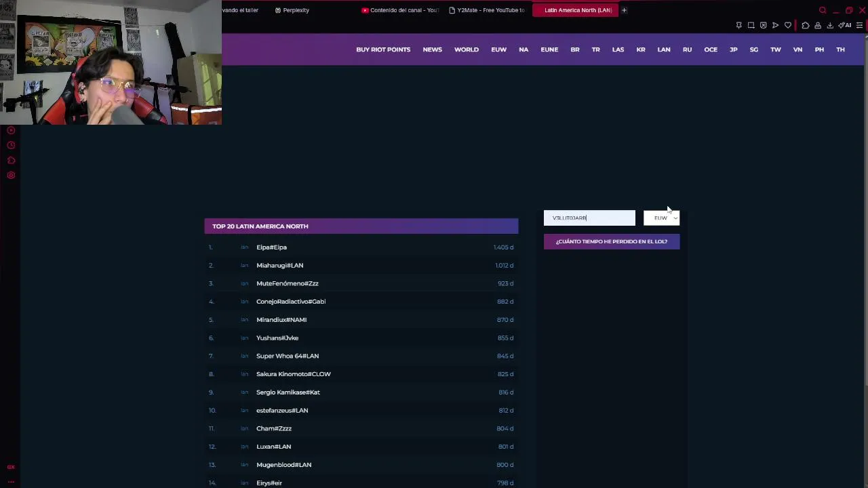Screen dimensions: 868x488
Task: Go to the KR region page
Action: click(641, 49)
